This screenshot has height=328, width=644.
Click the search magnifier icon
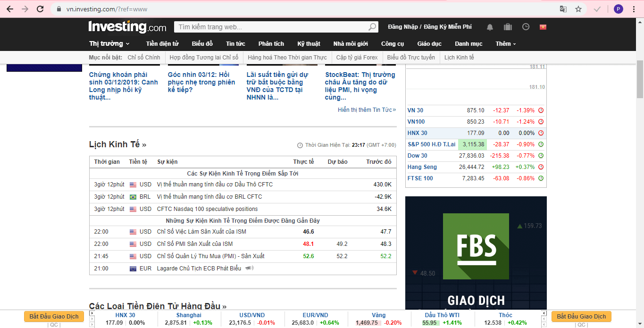coord(372,27)
